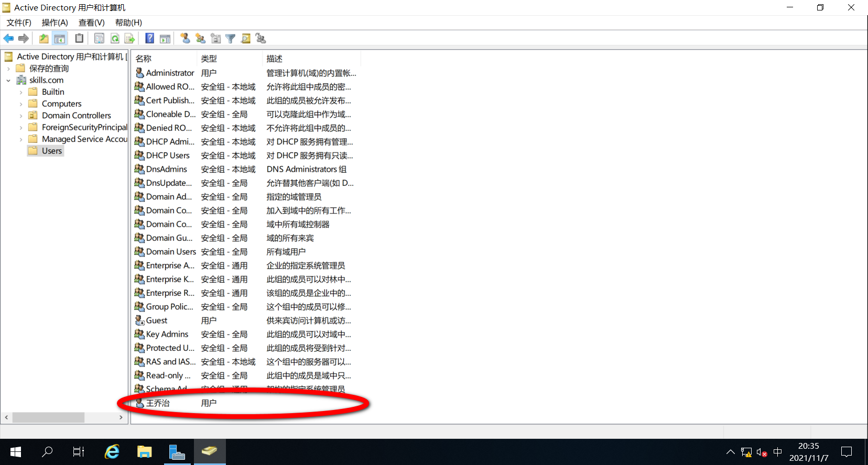Sort by the 类型 column header
This screenshot has height=465, width=868.
pyautogui.click(x=230, y=59)
